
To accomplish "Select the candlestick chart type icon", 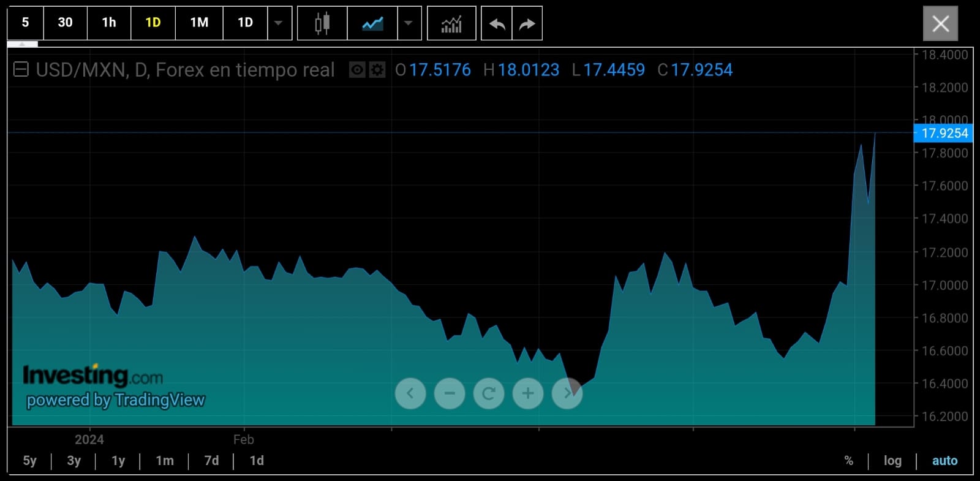I will tap(322, 23).
